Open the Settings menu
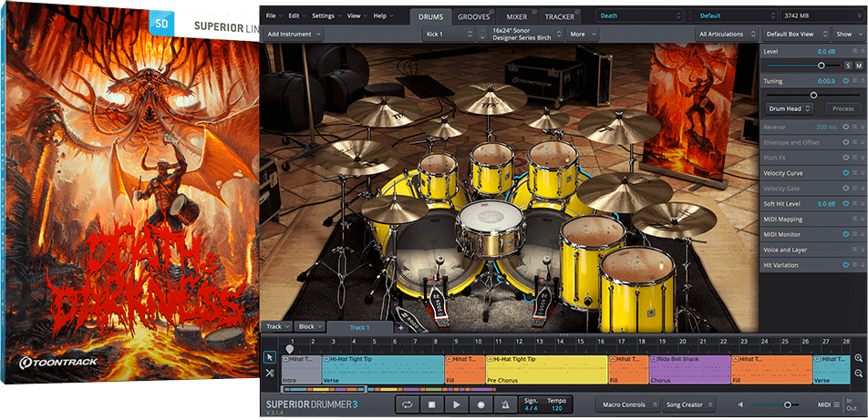Viewport: 868px width, 420px height. [x=326, y=15]
